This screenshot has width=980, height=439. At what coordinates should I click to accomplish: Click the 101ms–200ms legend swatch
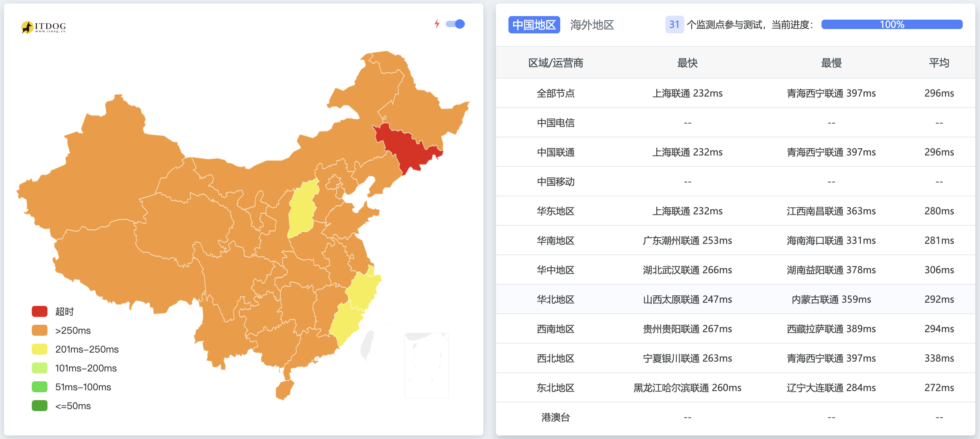coord(40,368)
